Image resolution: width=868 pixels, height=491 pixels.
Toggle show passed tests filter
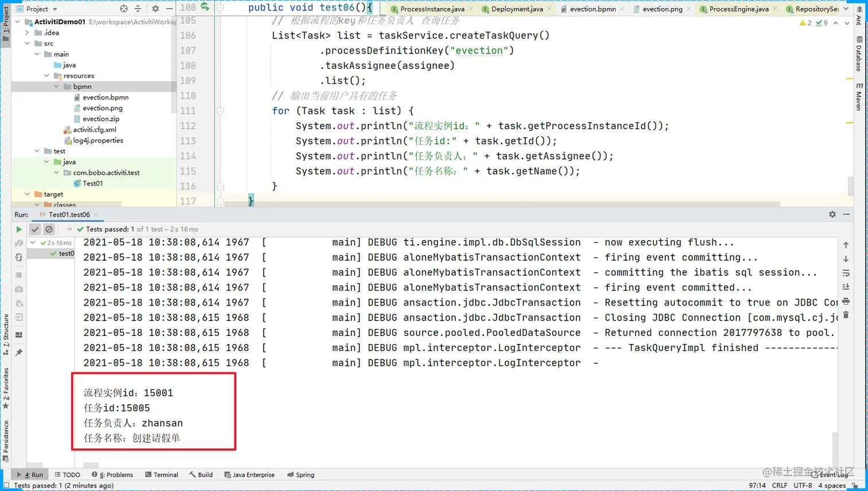[x=35, y=229]
